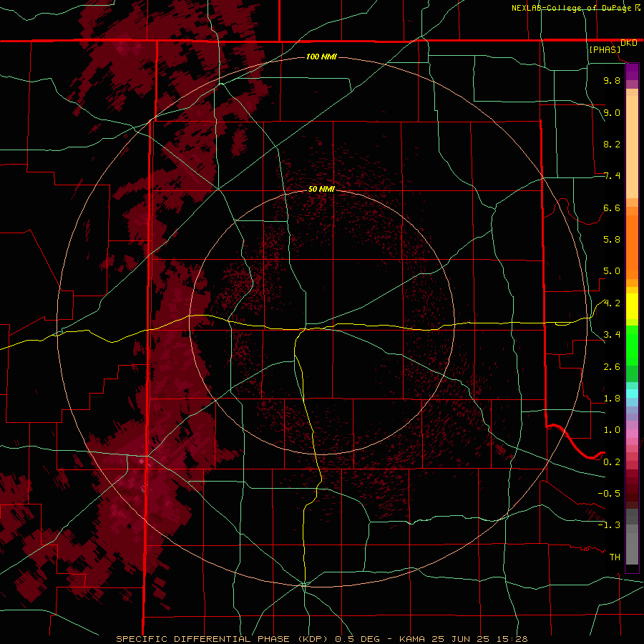
Task: Click the 3.4 value on color scale
Action: (612, 335)
